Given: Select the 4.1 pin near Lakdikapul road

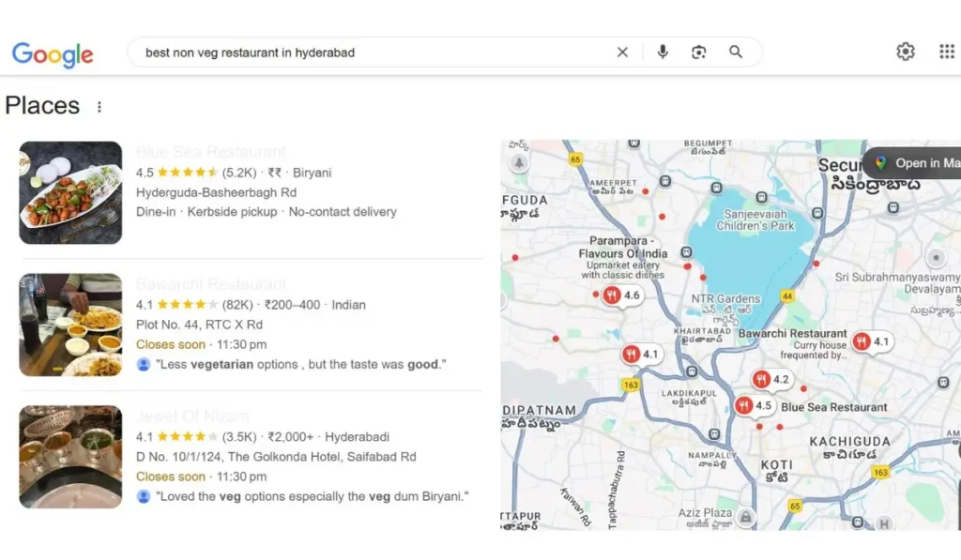Looking at the screenshot, I should click(641, 355).
